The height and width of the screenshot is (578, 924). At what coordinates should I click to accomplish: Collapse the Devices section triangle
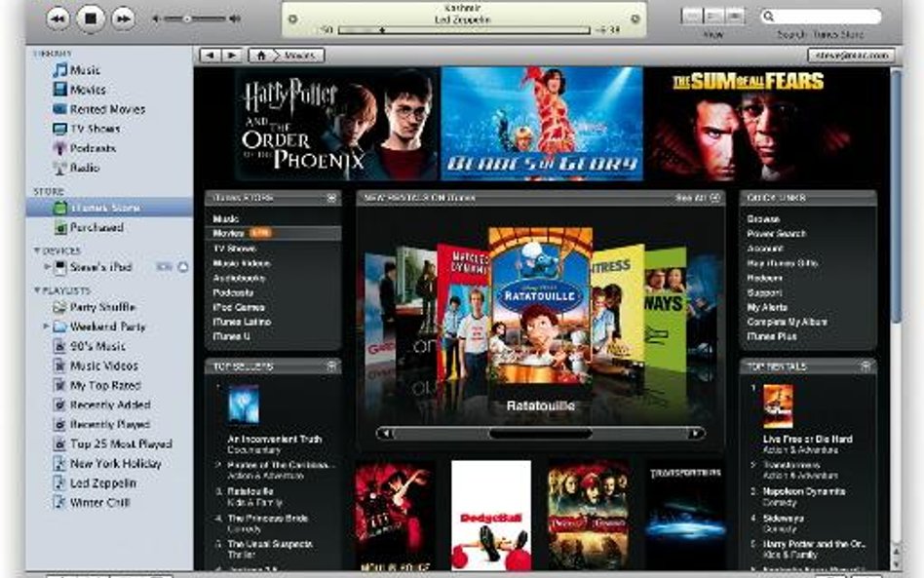coord(37,250)
